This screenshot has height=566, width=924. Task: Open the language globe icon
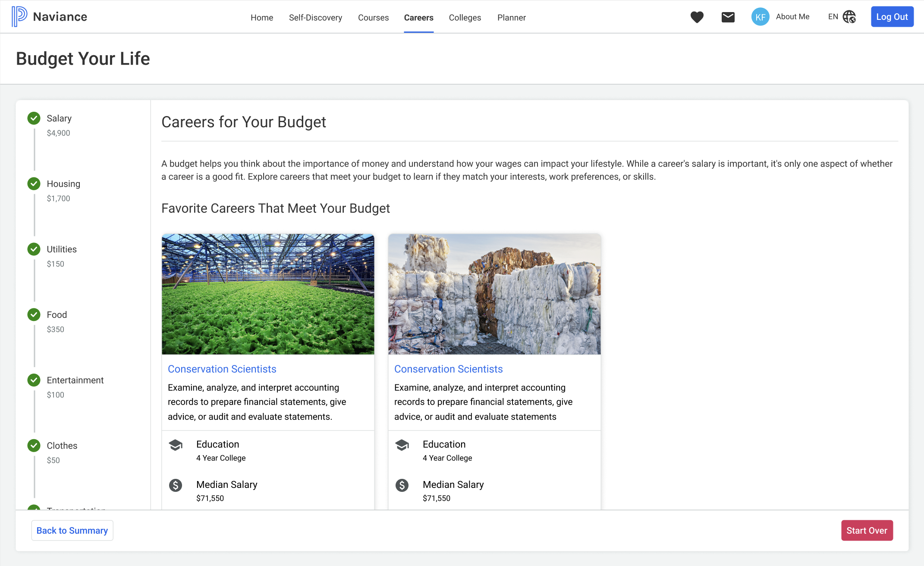[x=849, y=17]
